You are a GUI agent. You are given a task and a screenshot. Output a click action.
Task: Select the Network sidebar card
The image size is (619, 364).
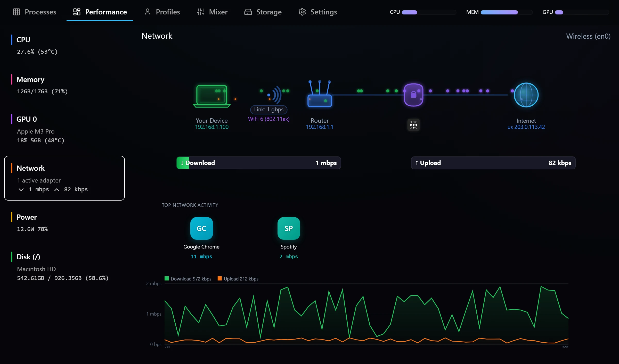tap(64, 178)
